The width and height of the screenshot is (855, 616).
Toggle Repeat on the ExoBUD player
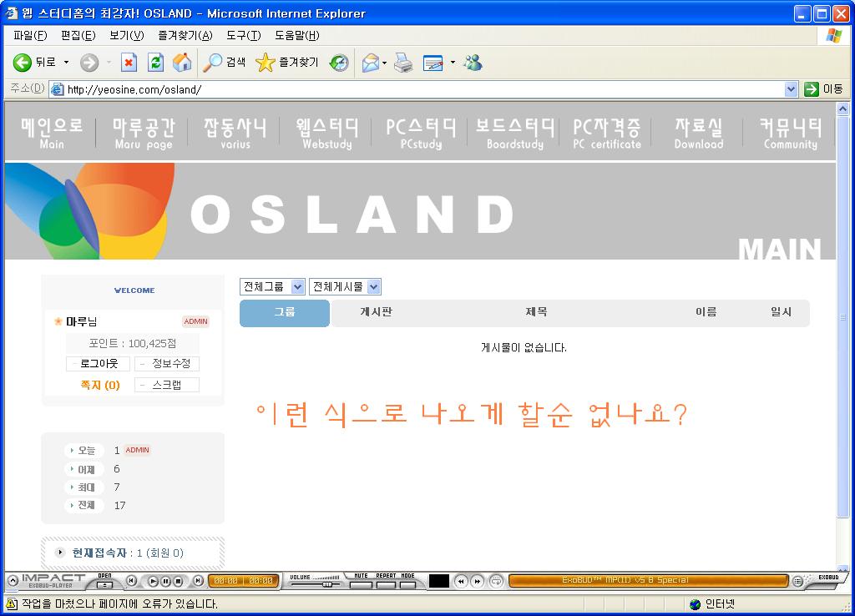pos(385,583)
